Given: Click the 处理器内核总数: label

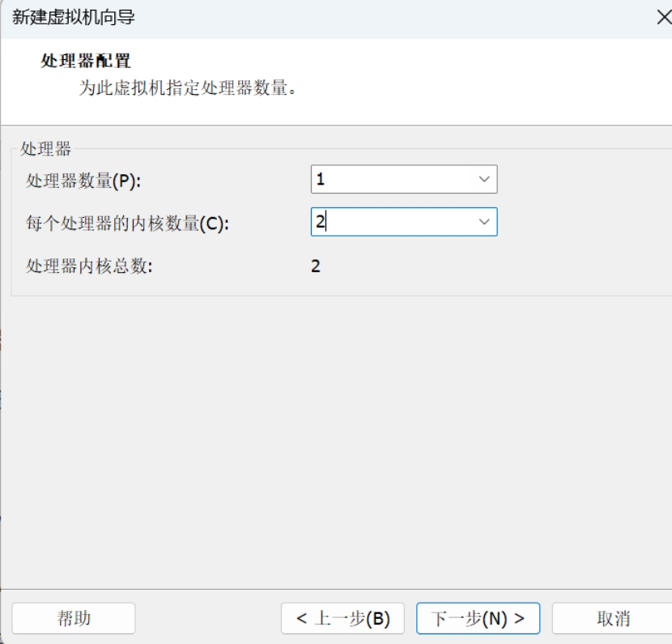Looking at the screenshot, I should pos(89,267).
